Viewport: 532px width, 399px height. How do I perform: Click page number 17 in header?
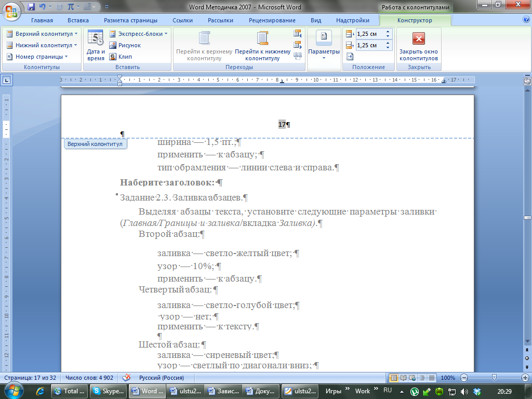pyautogui.click(x=282, y=125)
